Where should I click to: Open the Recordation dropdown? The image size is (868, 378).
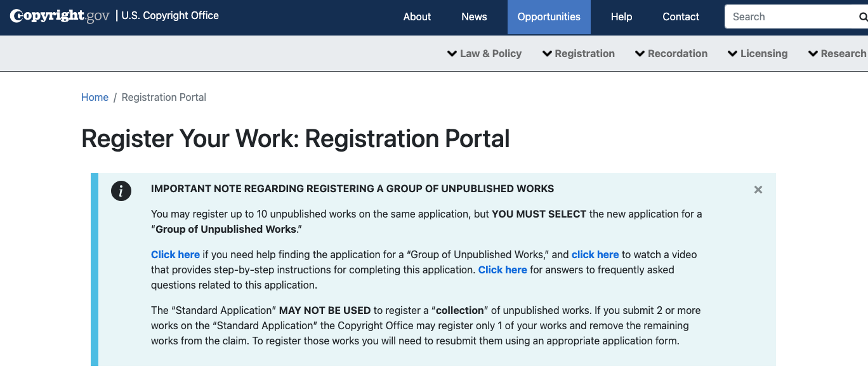point(671,54)
